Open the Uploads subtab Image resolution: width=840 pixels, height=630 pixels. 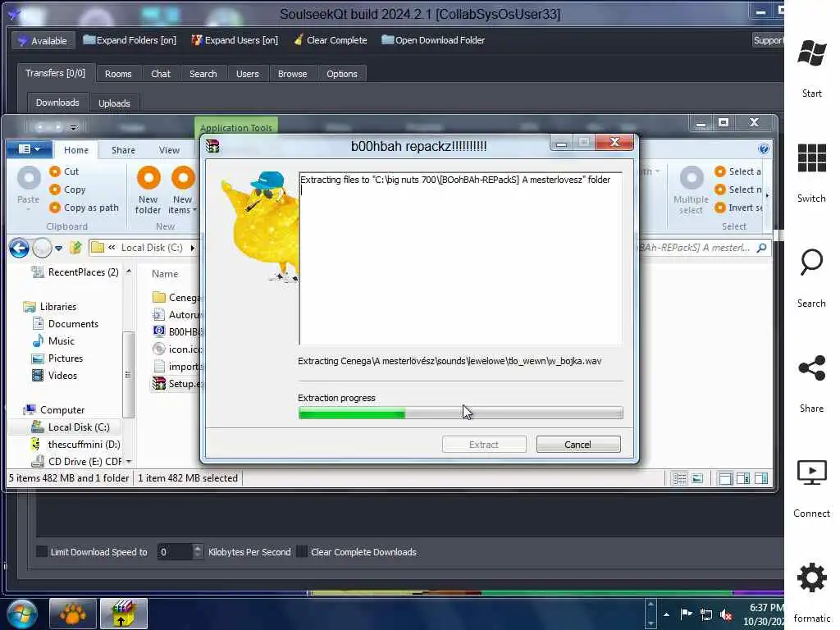[x=114, y=103]
